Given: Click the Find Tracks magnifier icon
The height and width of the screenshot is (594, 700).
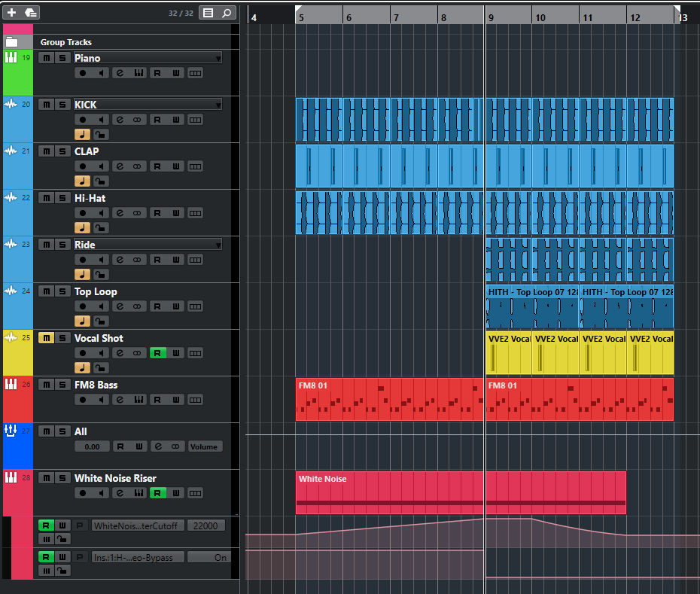Looking at the screenshot, I should pyautogui.click(x=227, y=13).
